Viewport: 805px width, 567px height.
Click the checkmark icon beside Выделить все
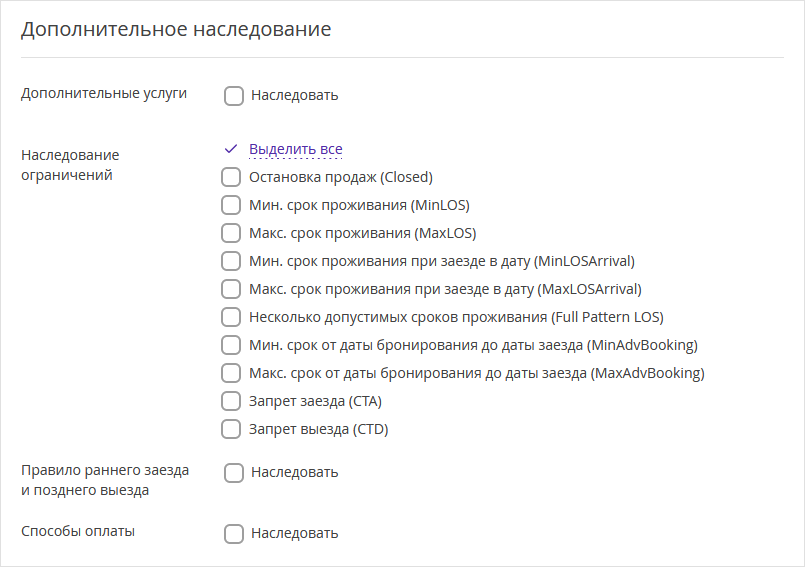coord(231,149)
